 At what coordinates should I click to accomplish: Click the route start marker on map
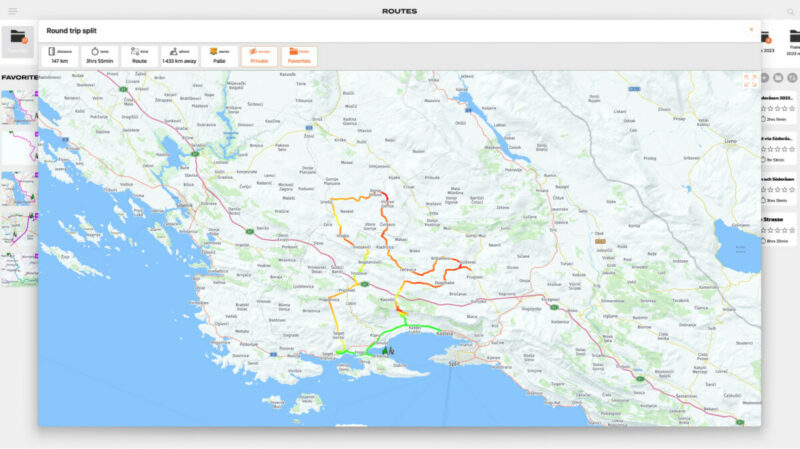tap(385, 351)
